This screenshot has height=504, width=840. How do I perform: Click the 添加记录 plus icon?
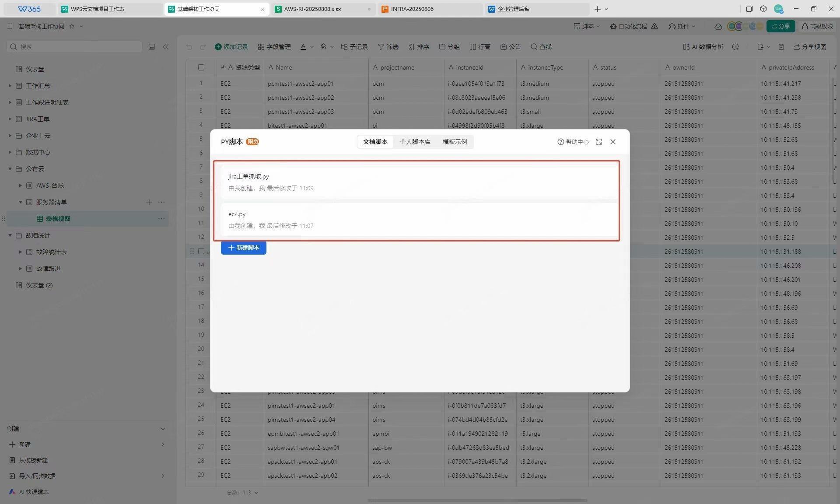[x=218, y=47]
